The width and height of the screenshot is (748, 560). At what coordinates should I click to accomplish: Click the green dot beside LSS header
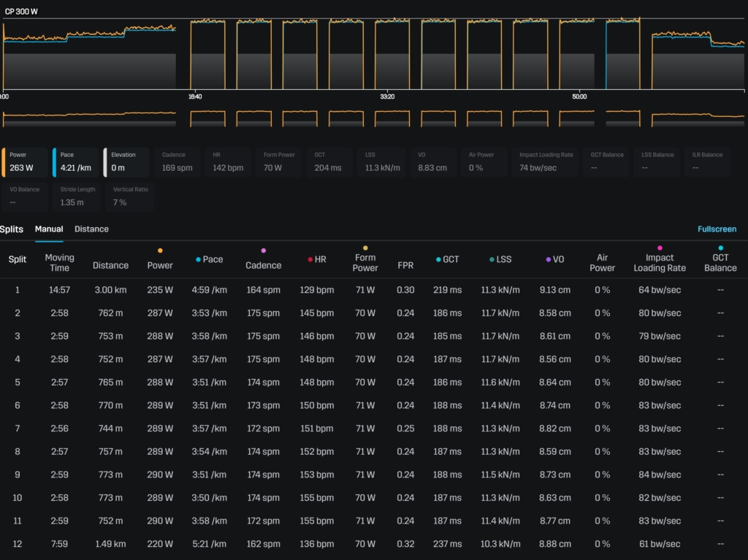[492, 259]
